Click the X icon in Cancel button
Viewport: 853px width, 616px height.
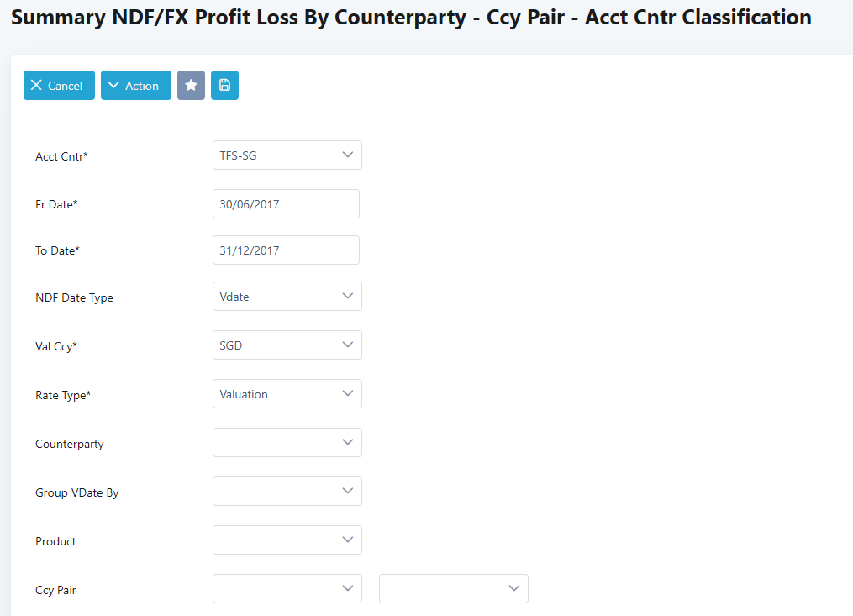36,86
